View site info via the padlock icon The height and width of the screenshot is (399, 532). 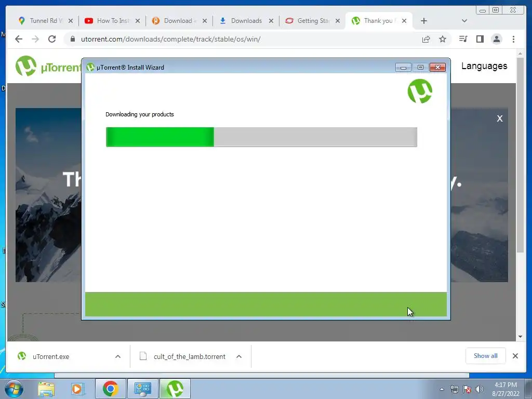pyautogui.click(x=72, y=39)
